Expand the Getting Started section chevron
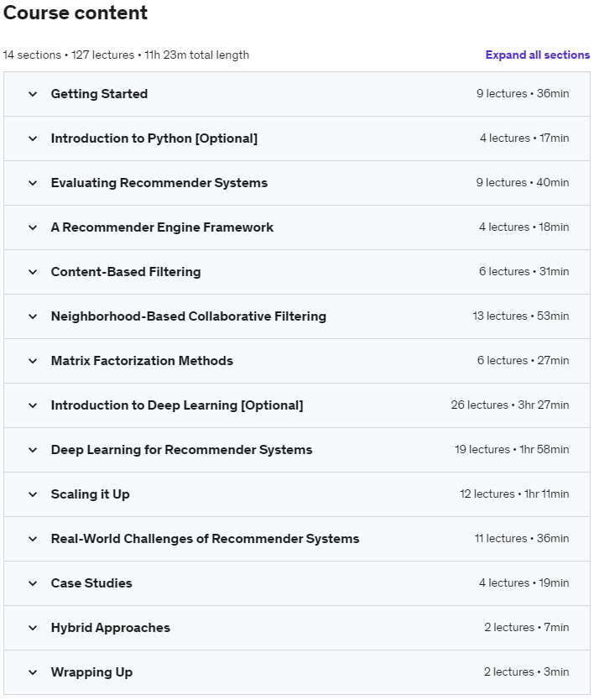Viewport: 594px width, 700px height. (33, 94)
